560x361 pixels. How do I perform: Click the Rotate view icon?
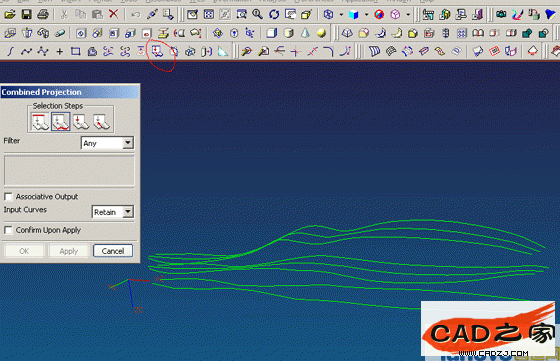[x=274, y=15]
